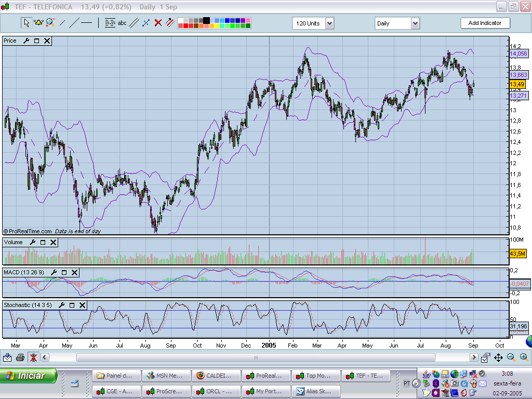Pick the parallel lines channel tool
Screen dimensions: 532x399
134,23
